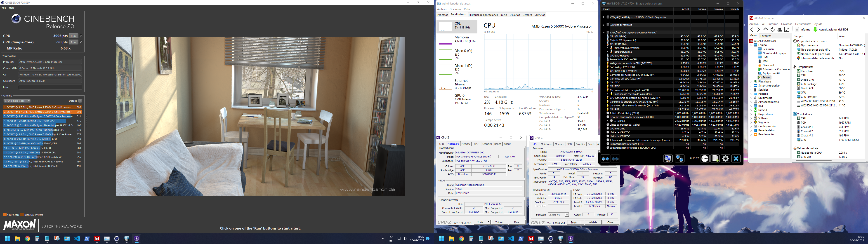Image resolution: width=868 pixels, height=244 pixels.
Task: Click the person icon in AIDA64 toolbar
Action: coord(779,30)
